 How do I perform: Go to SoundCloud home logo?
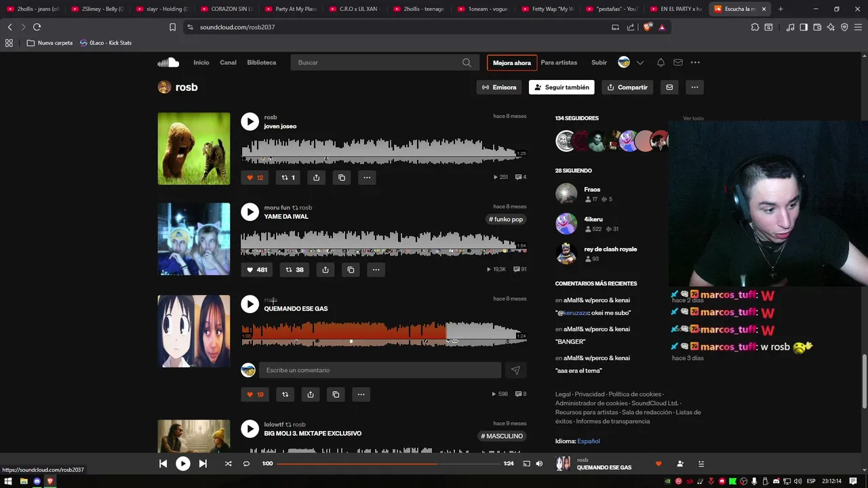[168, 62]
